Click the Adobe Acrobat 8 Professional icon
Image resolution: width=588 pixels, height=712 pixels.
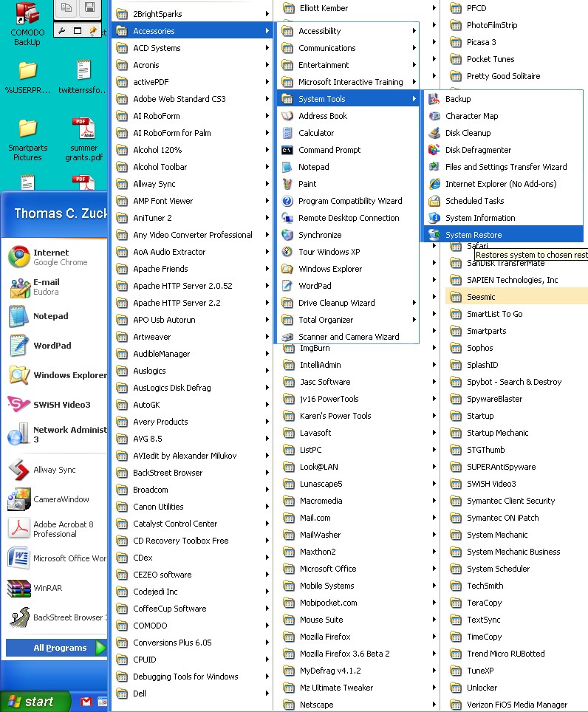[18, 529]
